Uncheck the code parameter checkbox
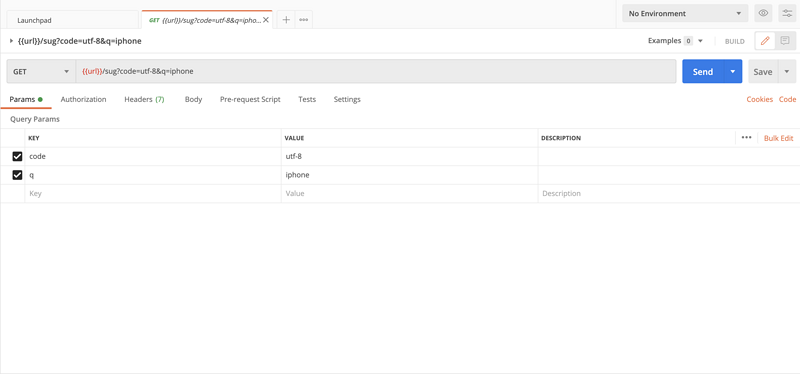The height and width of the screenshot is (374, 800). click(17, 157)
